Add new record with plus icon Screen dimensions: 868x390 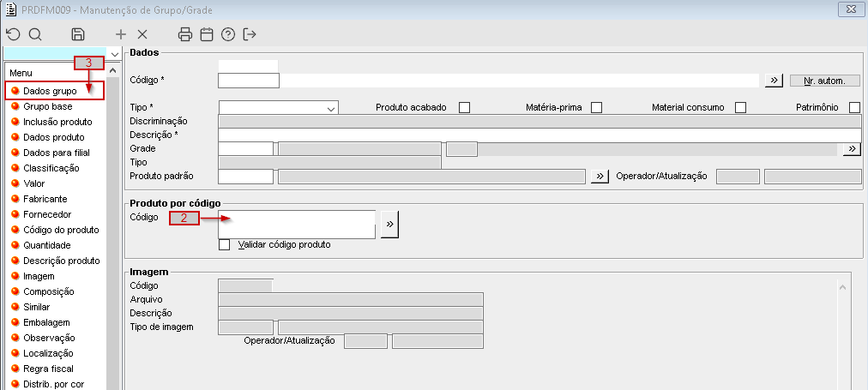click(121, 34)
